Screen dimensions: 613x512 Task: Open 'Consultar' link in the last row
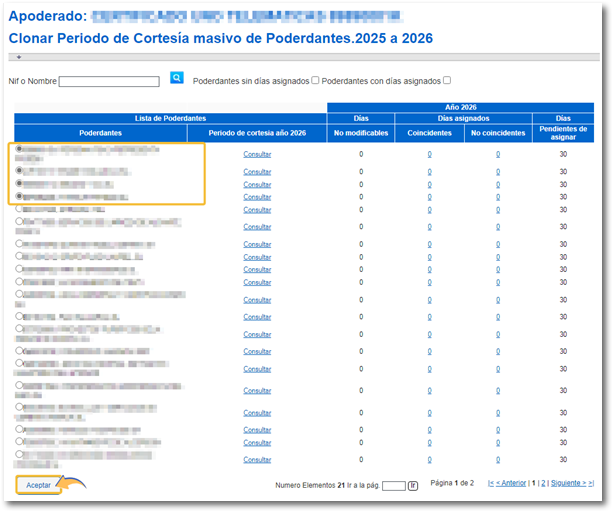click(x=257, y=460)
